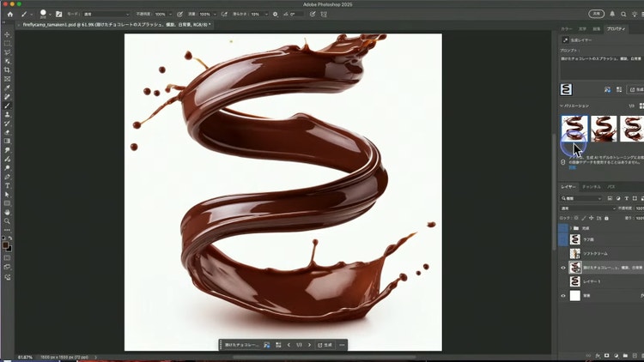Select the Horizontal Type tool
This screenshot has width=644, height=362.
[x=8, y=186]
